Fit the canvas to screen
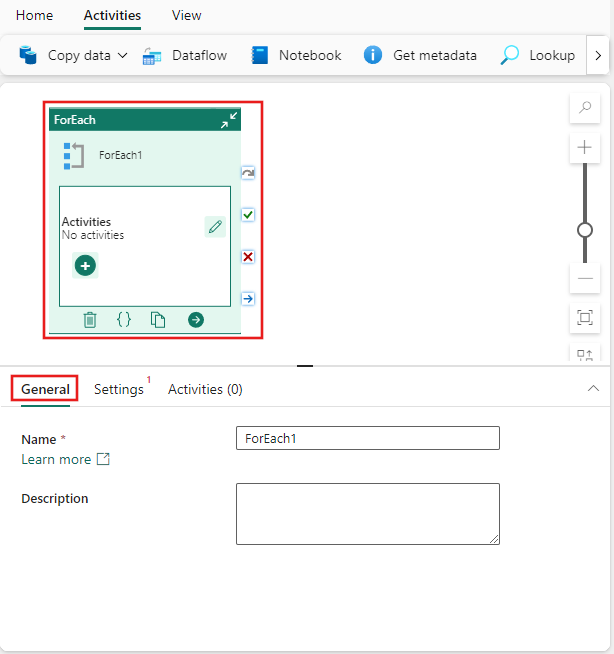This screenshot has height=654, width=614. (x=585, y=318)
